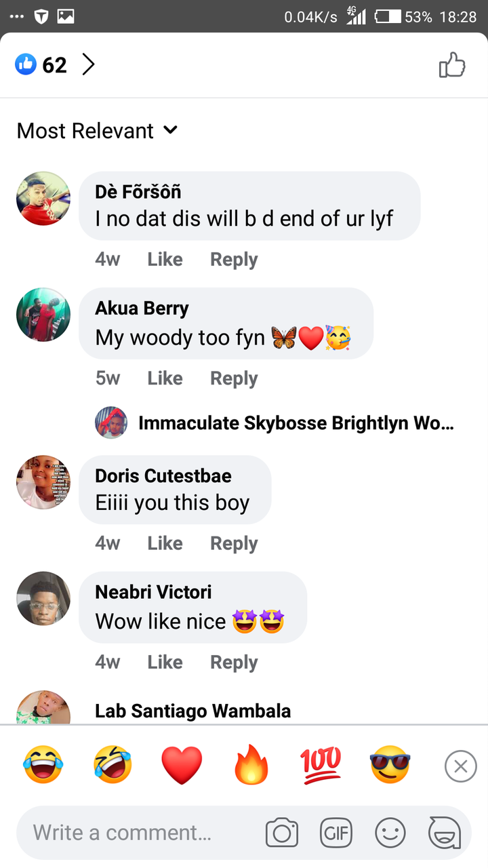Expand the 62 reactions list chevron
Image resolution: width=488 pixels, height=868 pixels.
[88, 65]
